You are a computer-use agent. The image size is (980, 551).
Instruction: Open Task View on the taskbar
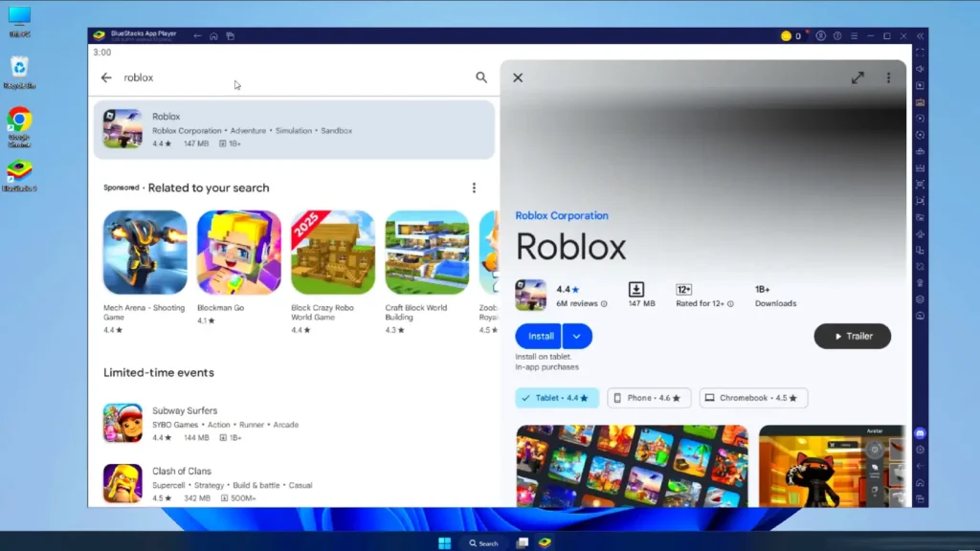point(523,543)
